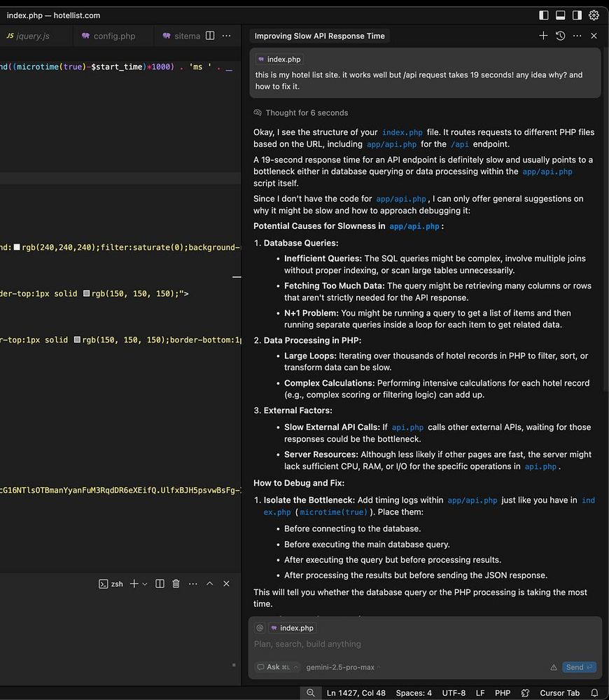Open terminal panel more actions
Image resolution: width=609 pixels, height=700 pixels.
[193, 584]
